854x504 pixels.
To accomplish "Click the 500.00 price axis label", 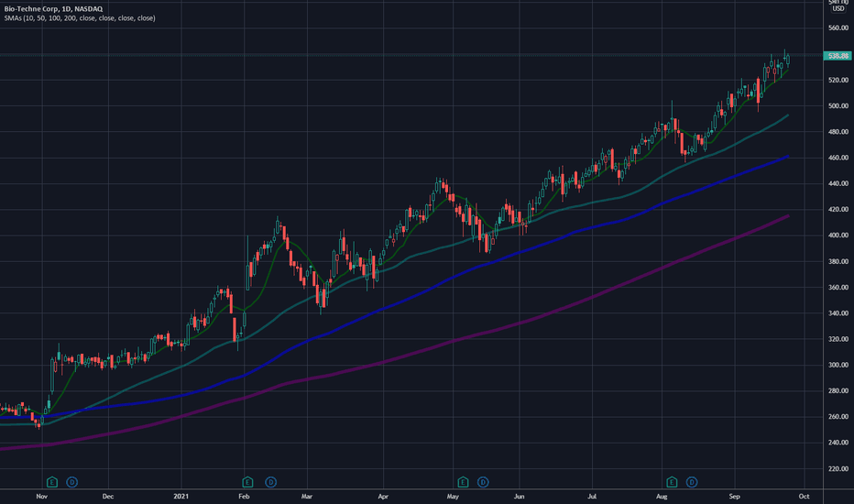I will pyautogui.click(x=838, y=105).
